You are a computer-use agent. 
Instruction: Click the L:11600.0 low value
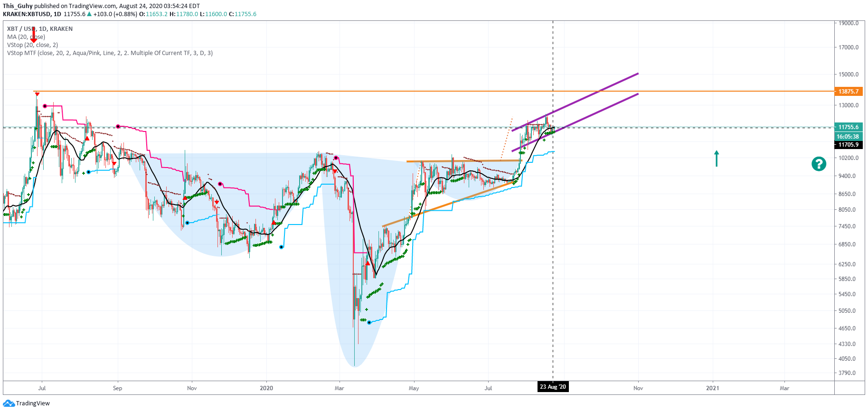tap(214, 14)
